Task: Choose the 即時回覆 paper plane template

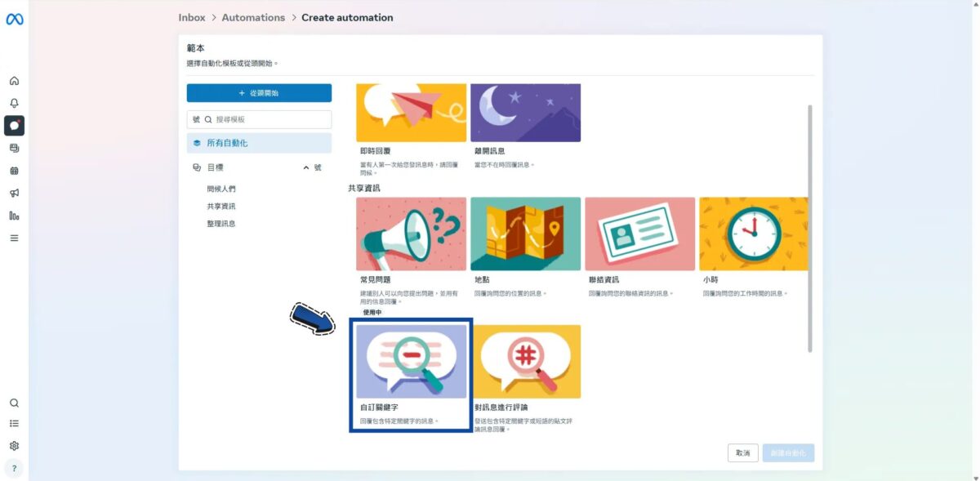Action: point(411,113)
